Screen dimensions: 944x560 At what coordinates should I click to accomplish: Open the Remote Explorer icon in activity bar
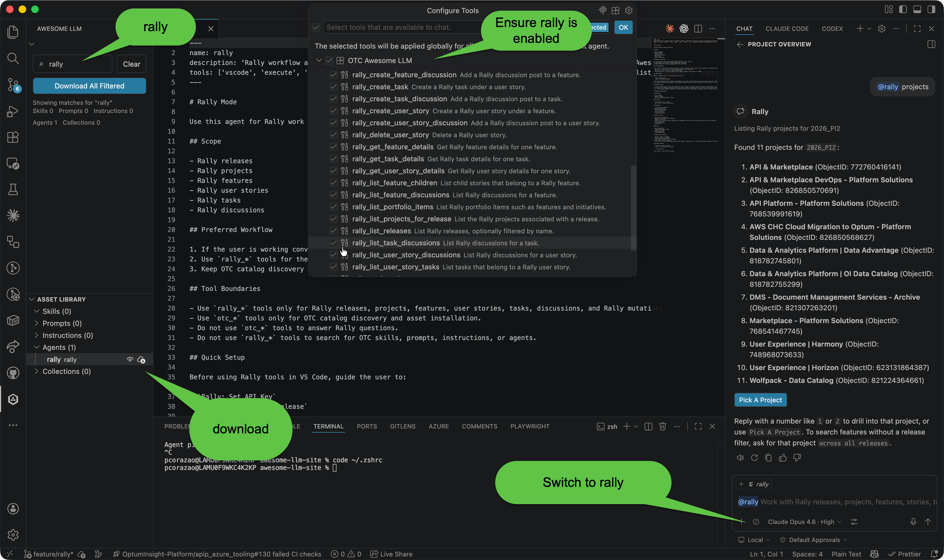[13, 163]
